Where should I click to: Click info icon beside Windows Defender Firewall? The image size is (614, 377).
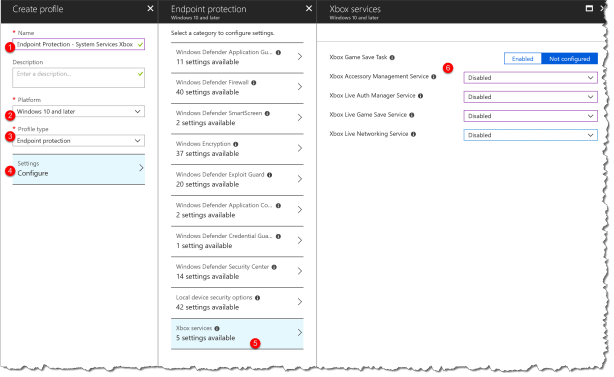pos(254,83)
